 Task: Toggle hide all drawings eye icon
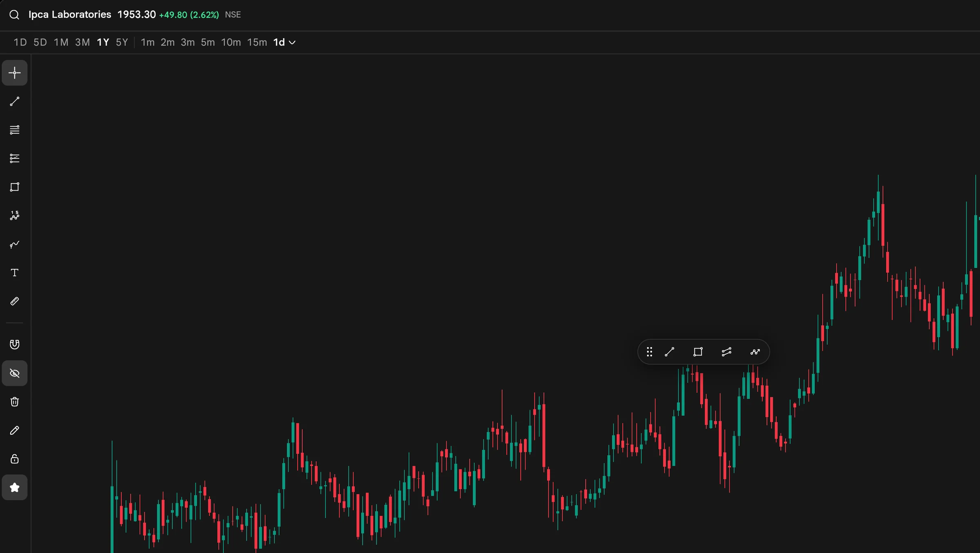click(15, 373)
